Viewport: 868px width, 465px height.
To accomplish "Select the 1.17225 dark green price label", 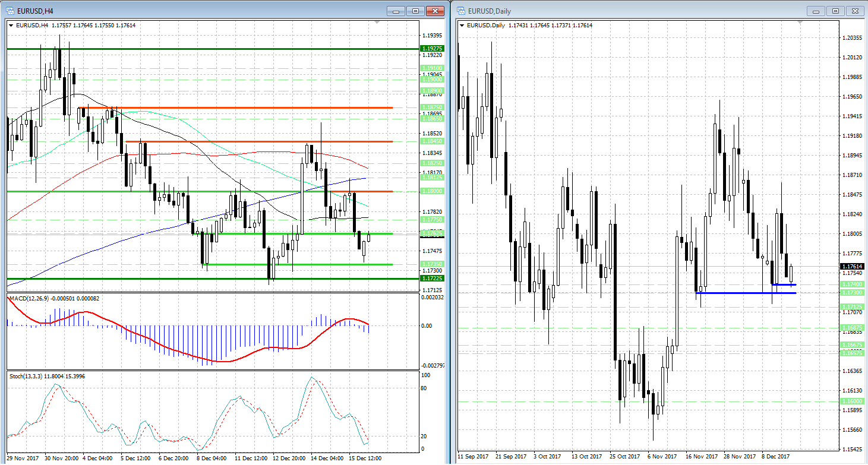I will click(431, 279).
